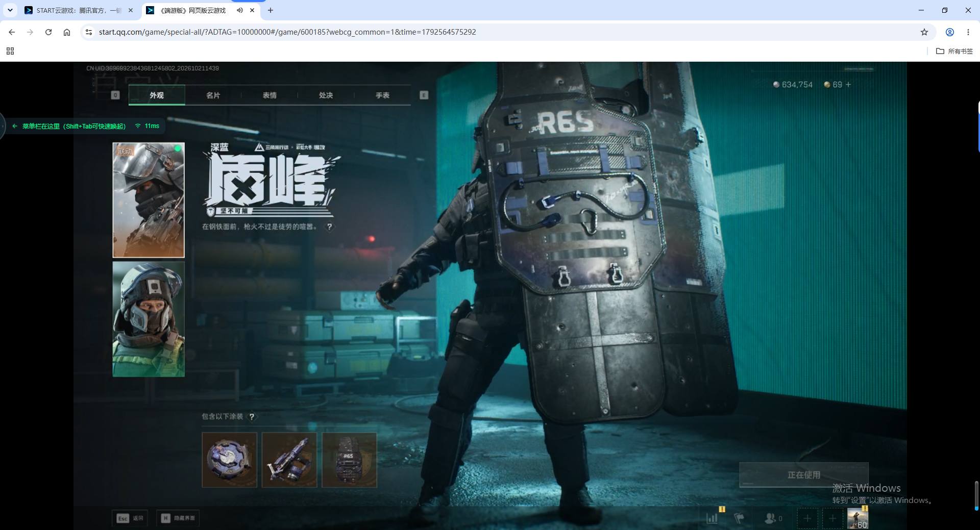Click the second empty squad slot plus
The width and height of the screenshot is (980, 530).
pyautogui.click(x=832, y=519)
